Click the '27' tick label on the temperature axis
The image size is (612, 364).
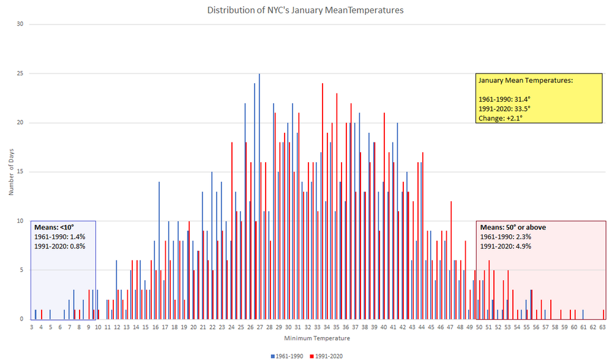point(260,327)
